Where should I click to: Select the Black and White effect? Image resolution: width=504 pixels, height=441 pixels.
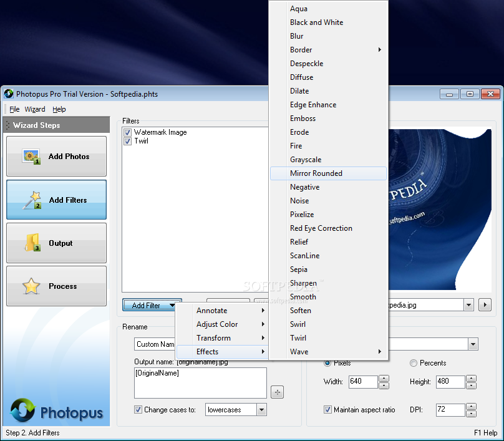pos(328,22)
